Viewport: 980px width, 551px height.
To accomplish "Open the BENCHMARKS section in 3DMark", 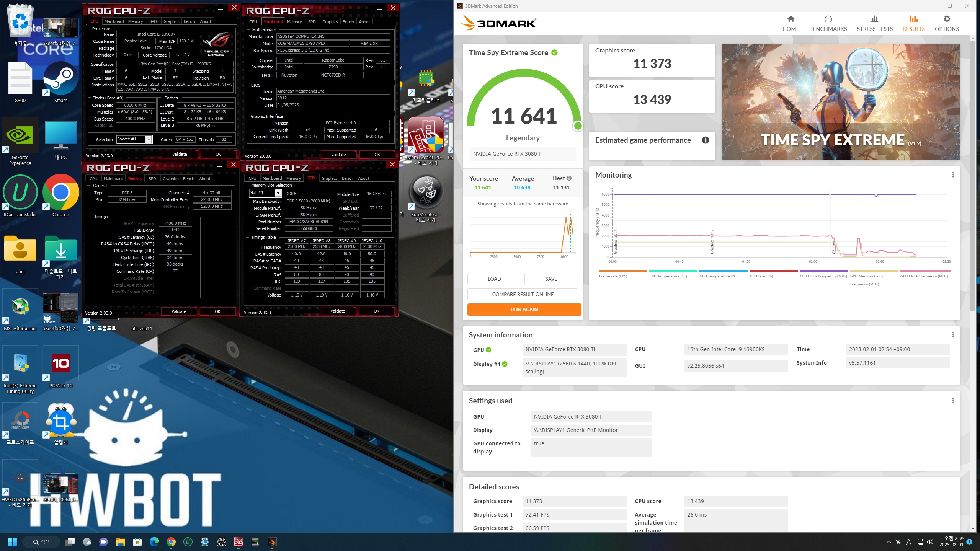I will [828, 23].
